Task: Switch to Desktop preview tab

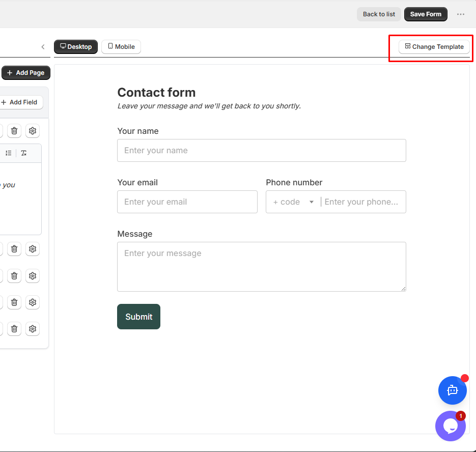Action: pos(76,47)
